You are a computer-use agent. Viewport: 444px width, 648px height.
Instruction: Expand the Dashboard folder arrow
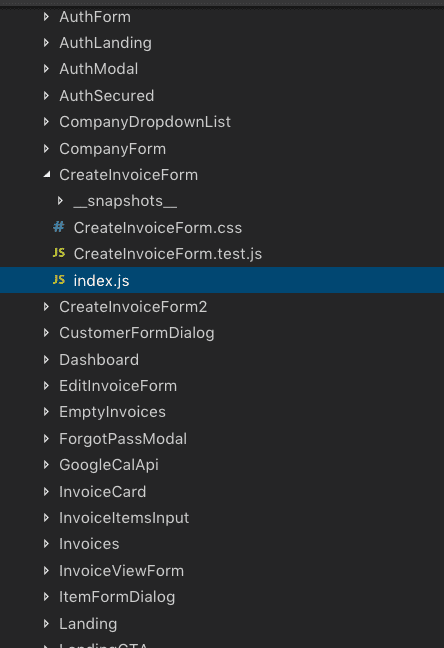point(46,360)
